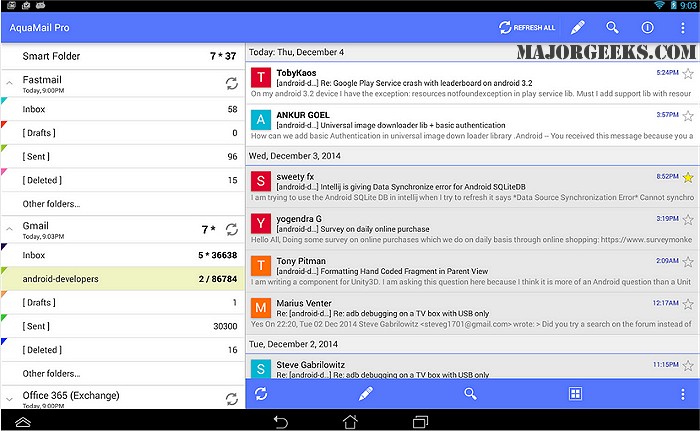
Task: Open Gmail Drafts folder
Action: [123, 302]
